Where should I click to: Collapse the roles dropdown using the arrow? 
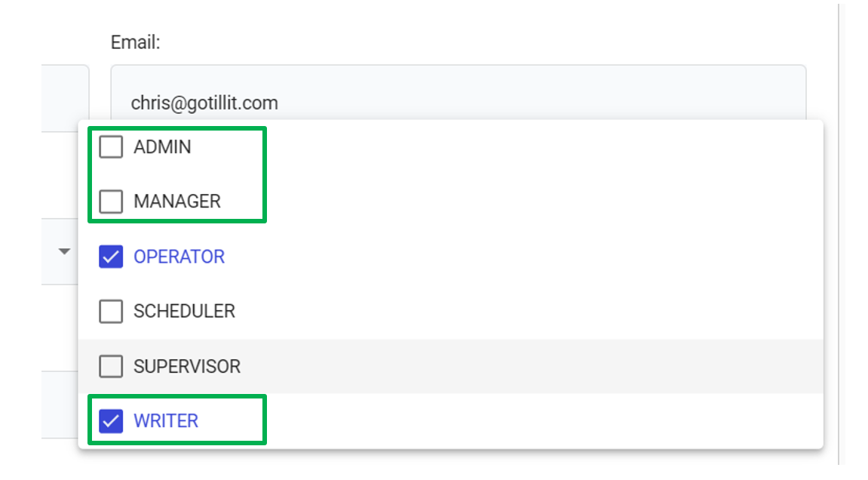[65, 251]
